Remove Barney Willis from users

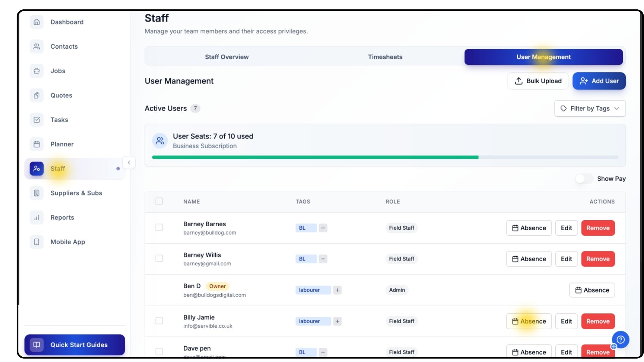598,259
